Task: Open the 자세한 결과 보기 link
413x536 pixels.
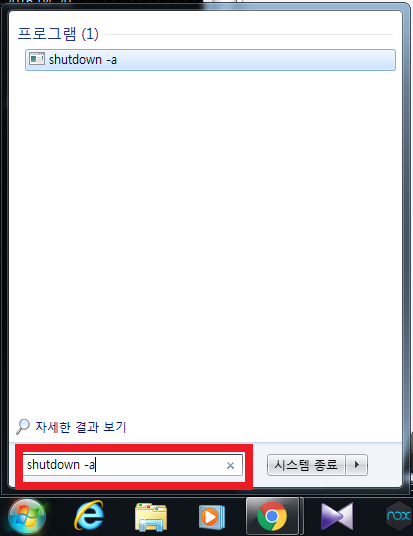Action: (81, 427)
